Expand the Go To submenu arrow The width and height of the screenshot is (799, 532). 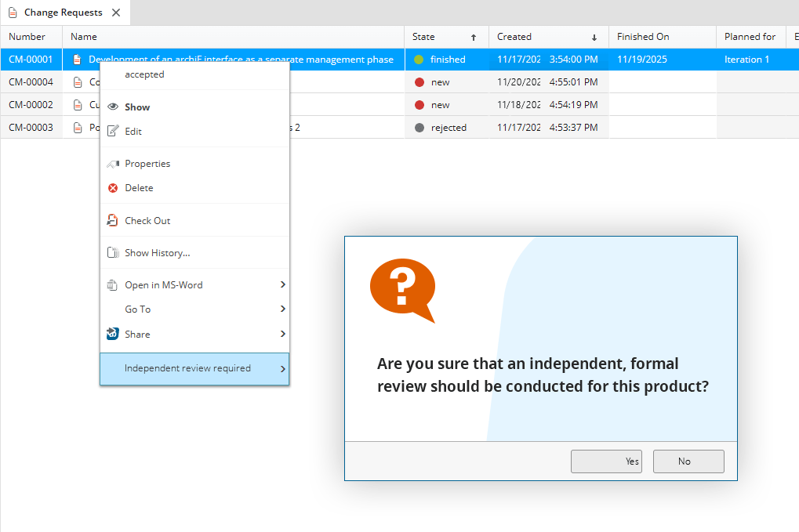[x=282, y=309]
